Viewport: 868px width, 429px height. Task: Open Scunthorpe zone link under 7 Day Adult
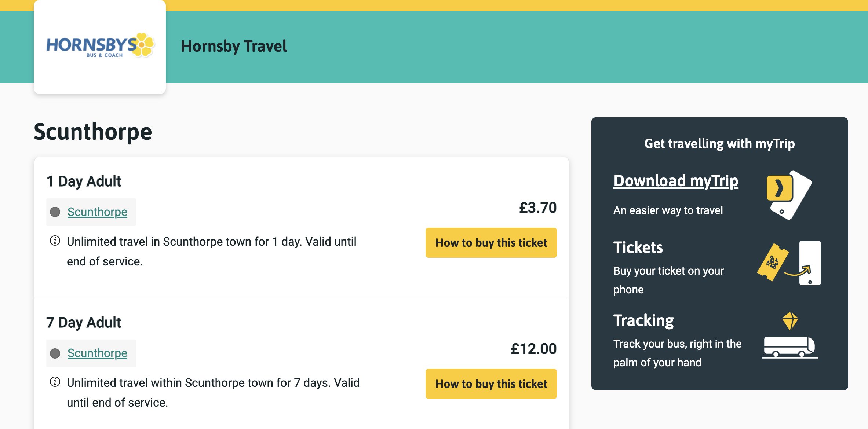tap(97, 353)
